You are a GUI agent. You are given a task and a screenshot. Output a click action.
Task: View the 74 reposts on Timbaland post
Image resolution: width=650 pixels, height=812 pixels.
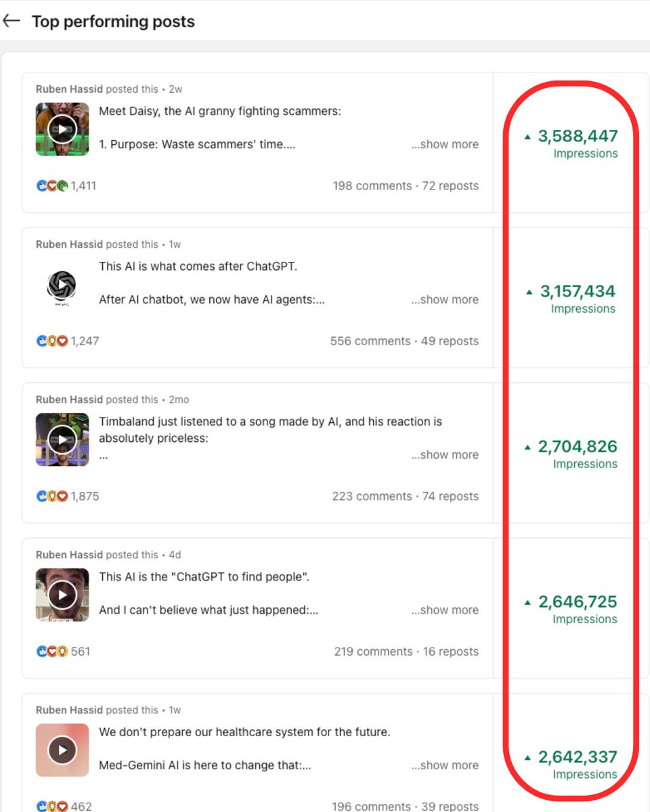coord(450,496)
